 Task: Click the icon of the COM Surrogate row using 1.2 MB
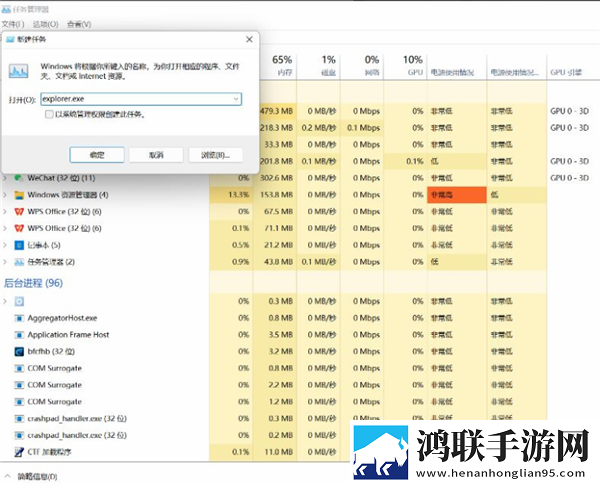click(x=19, y=402)
